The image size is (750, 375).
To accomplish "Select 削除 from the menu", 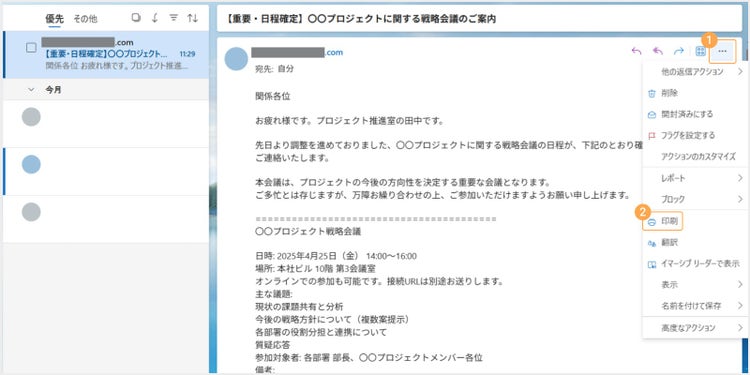I will click(696, 93).
